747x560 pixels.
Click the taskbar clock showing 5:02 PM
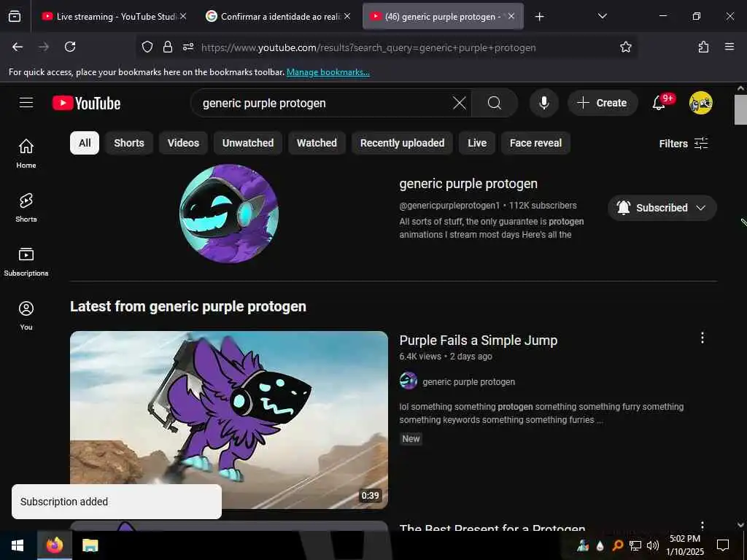tap(684, 545)
